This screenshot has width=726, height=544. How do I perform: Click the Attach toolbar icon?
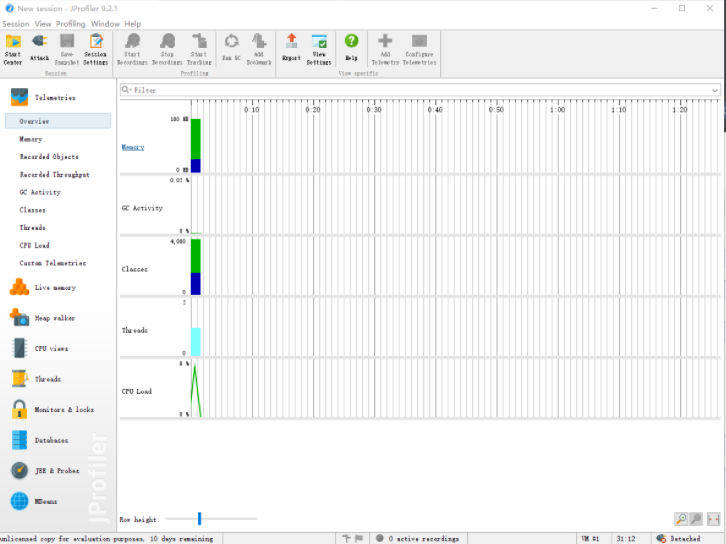point(39,48)
